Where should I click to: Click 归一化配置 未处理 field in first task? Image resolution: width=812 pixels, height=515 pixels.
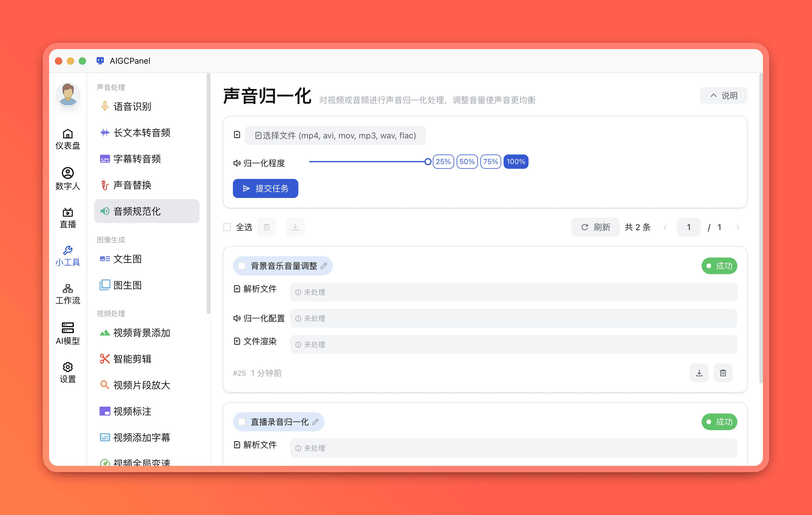(x=513, y=318)
